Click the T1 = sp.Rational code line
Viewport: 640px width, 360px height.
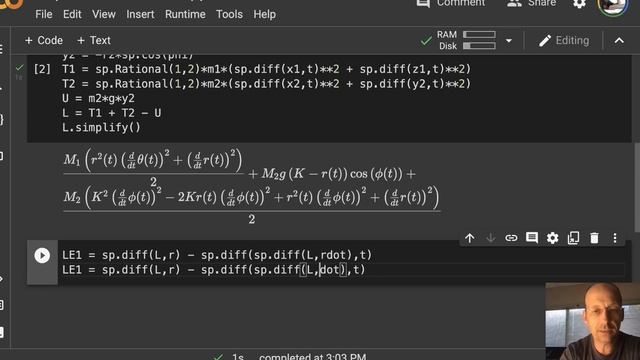[266, 69]
